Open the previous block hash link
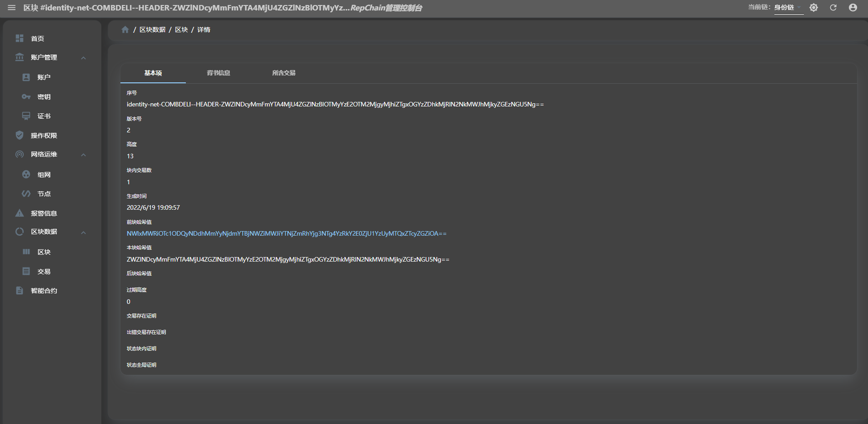This screenshot has height=424, width=868. (286, 233)
